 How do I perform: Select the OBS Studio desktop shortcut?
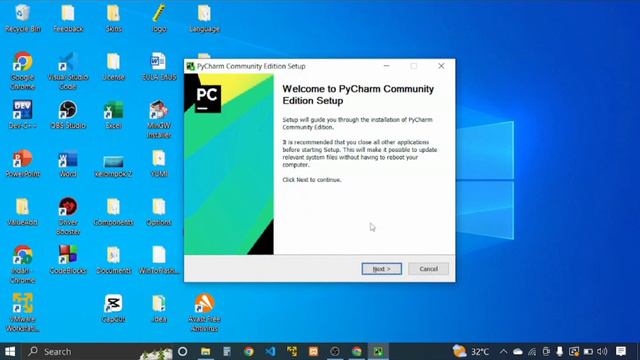coord(68,114)
